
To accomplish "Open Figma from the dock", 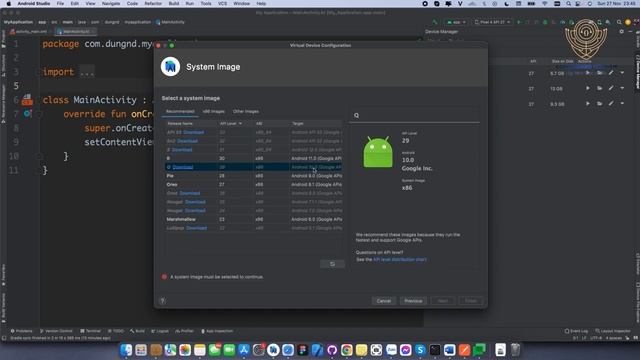I will coord(302,350).
